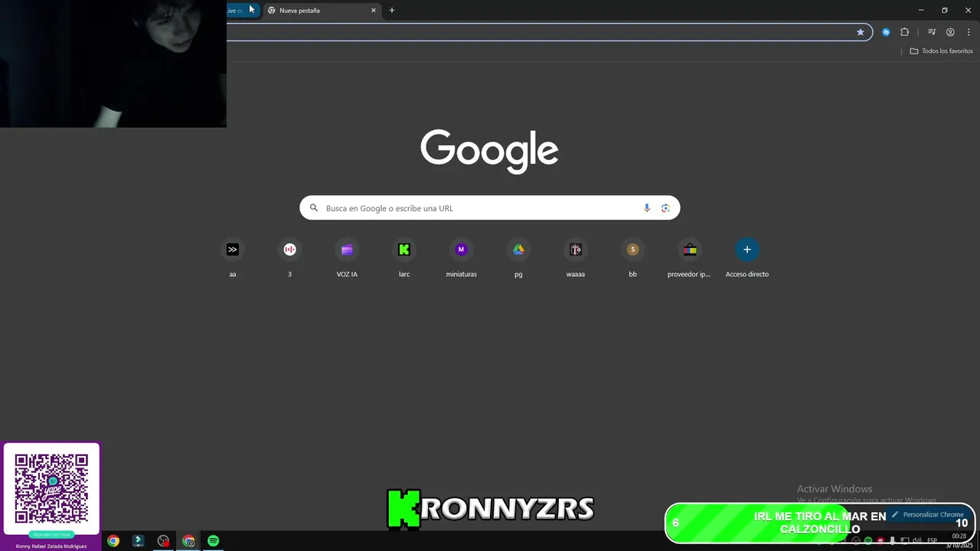The width and height of the screenshot is (980, 551).
Task: Restore down the Chrome window
Action: [x=945, y=10]
